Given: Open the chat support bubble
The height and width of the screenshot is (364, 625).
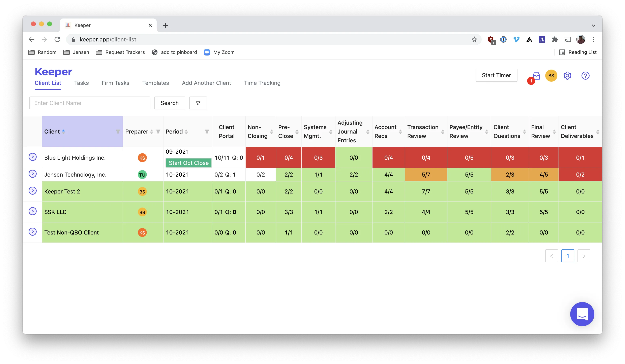Looking at the screenshot, I should coord(582,314).
